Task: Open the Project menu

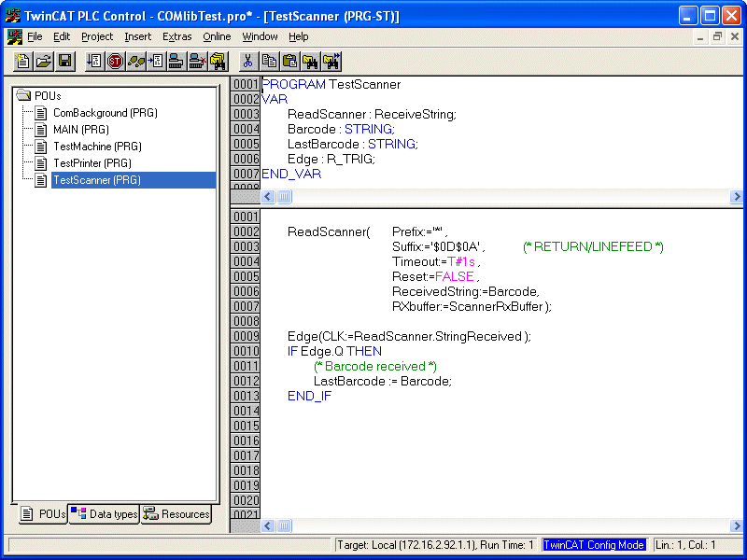Action: click(97, 36)
